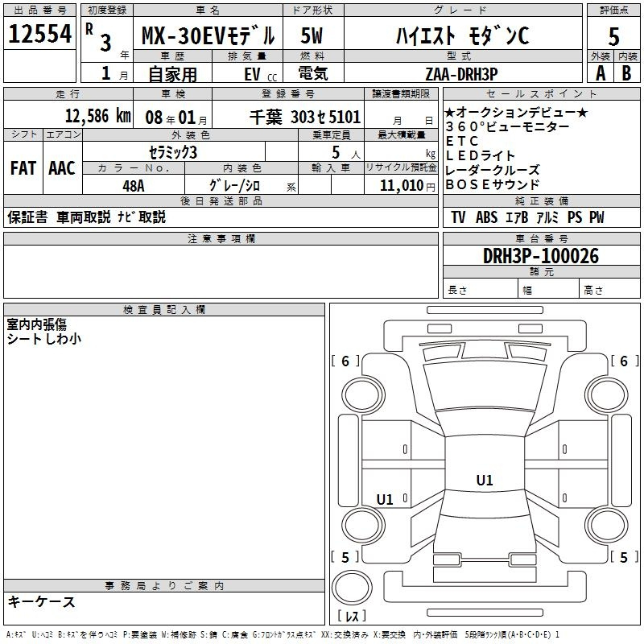
Task: Select the chassis number DRH3P-100026
Action: (541, 256)
